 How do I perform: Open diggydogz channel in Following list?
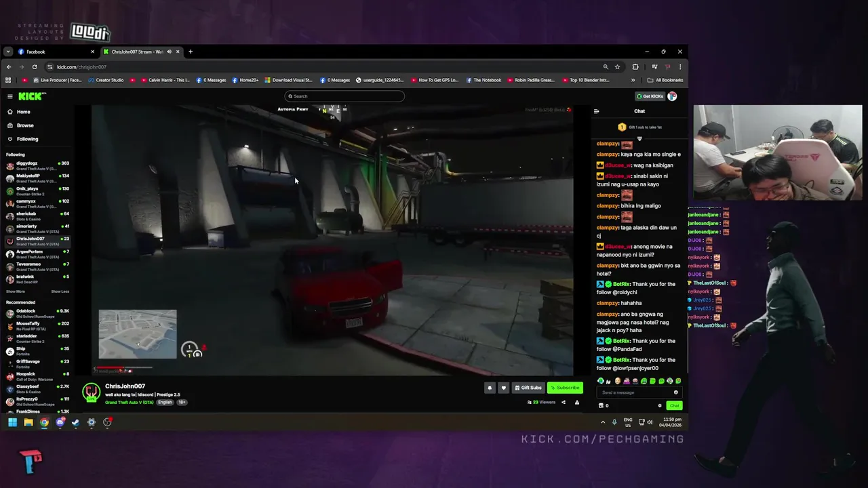click(37, 165)
